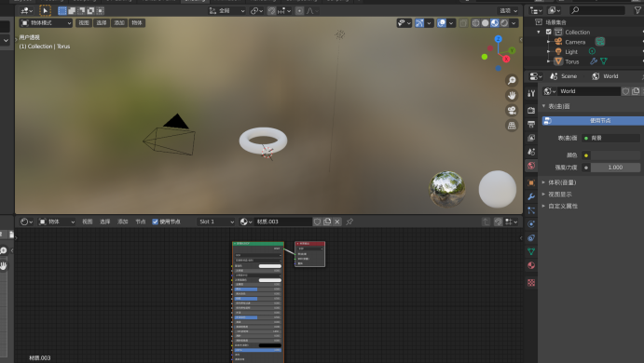
Task: Open Output properties printer icon
Action: pos(531,124)
